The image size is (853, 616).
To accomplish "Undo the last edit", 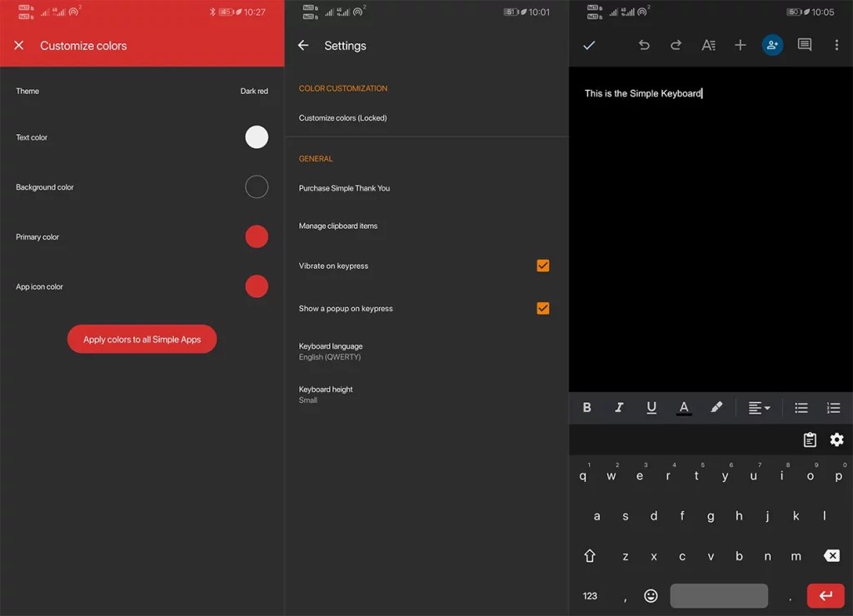I will [644, 46].
